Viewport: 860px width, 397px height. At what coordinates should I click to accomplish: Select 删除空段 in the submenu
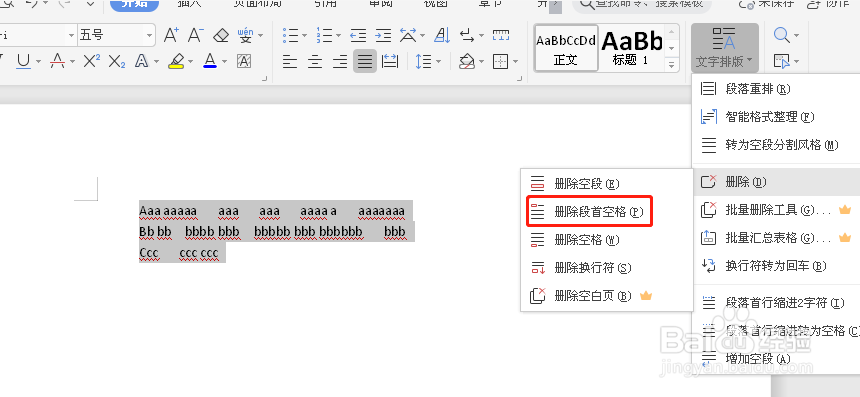click(606, 184)
